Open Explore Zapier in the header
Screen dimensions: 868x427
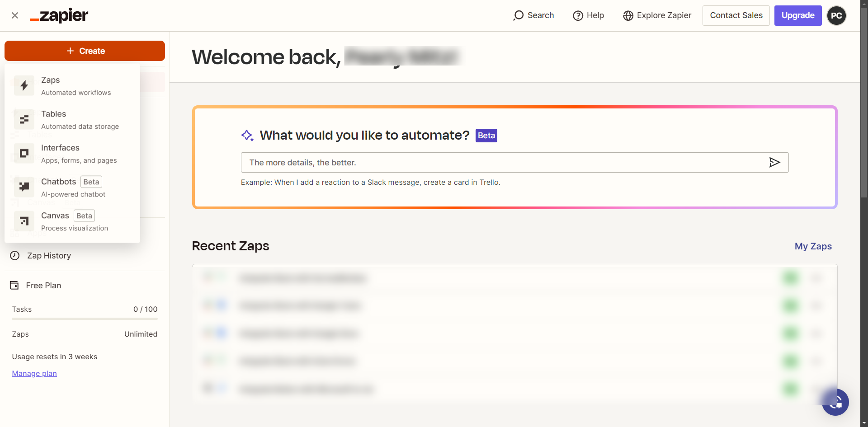657,15
